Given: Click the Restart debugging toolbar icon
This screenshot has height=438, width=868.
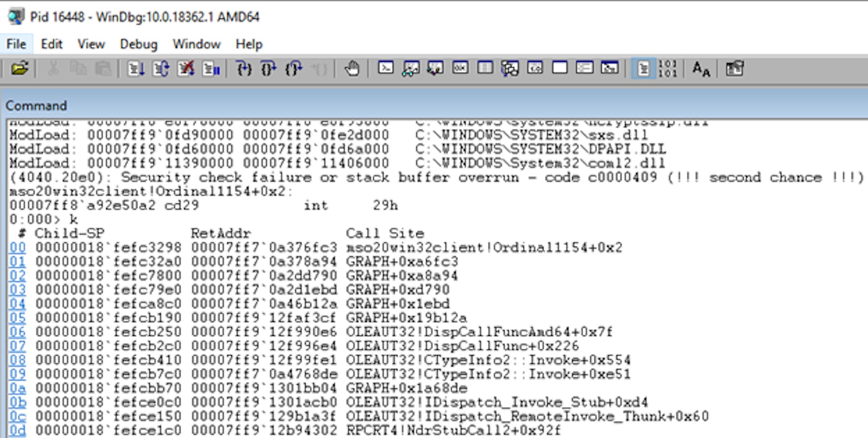Looking at the screenshot, I should [161, 69].
